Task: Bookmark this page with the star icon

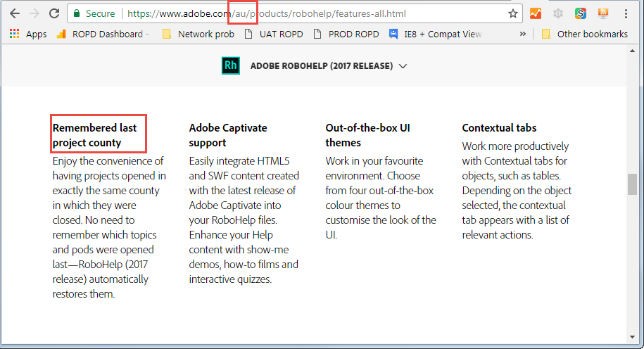Action: pyautogui.click(x=513, y=13)
